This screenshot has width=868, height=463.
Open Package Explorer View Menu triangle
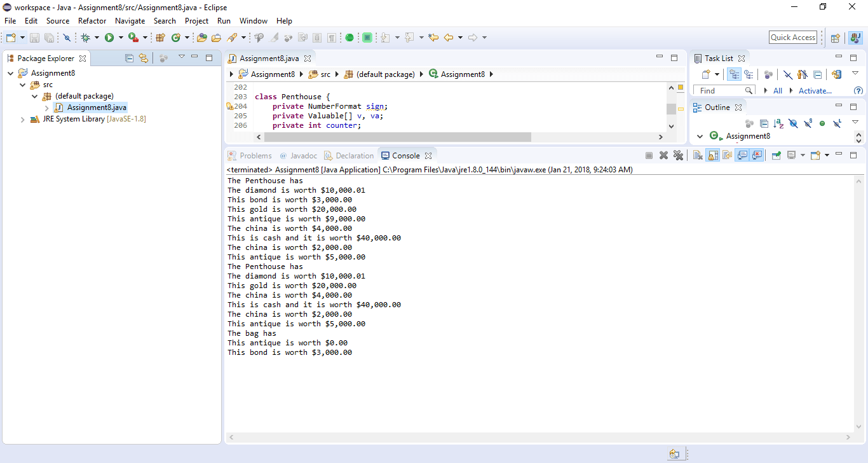(x=182, y=57)
